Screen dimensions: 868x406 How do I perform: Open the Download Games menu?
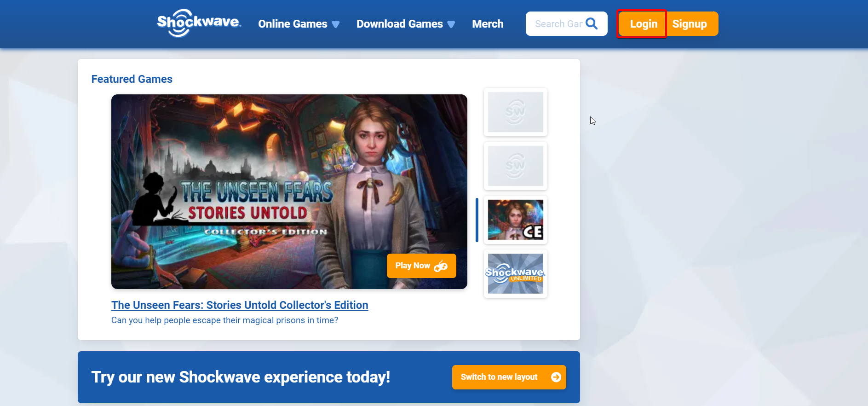click(399, 24)
